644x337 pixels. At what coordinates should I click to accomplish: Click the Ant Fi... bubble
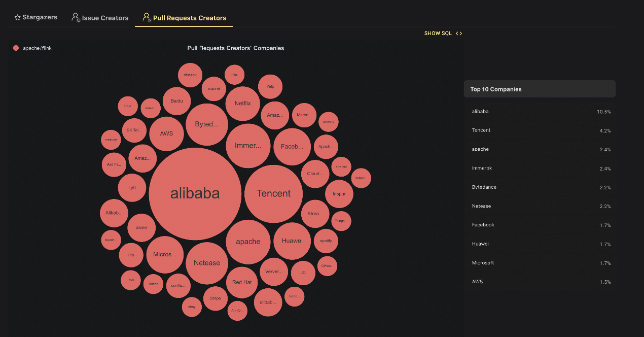tap(114, 165)
